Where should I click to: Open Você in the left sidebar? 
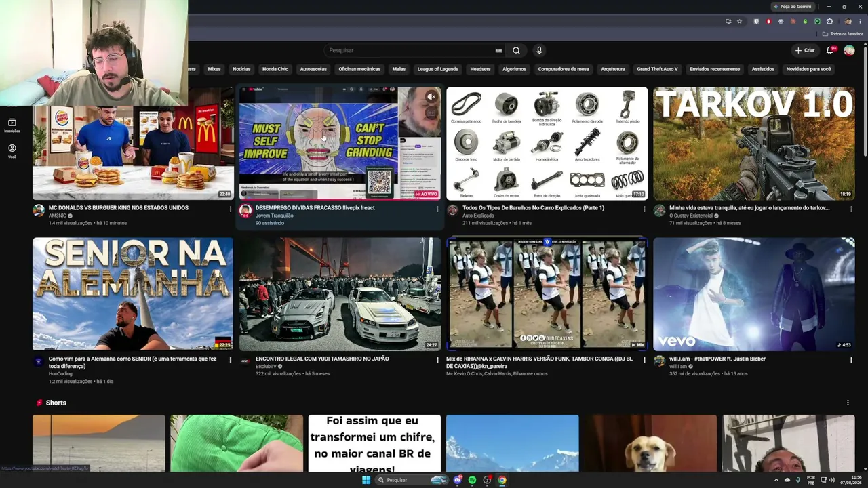[12, 151]
